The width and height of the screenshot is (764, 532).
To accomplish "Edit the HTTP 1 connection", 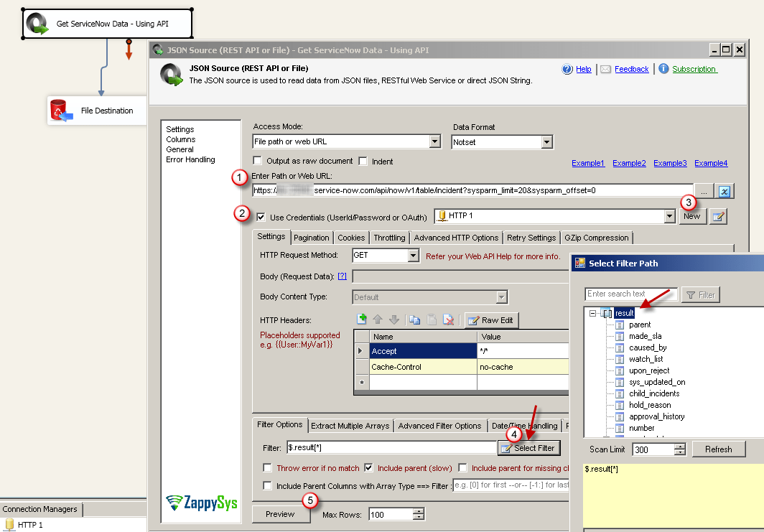I will [x=718, y=216].
